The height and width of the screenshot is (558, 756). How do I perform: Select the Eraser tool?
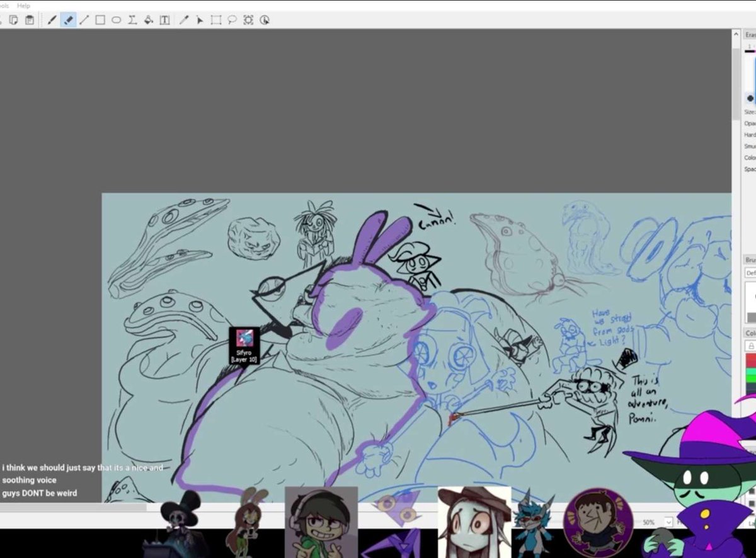pos(68,20)
